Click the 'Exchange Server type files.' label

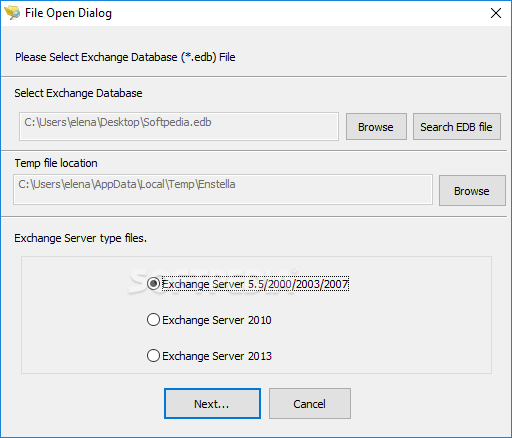81,238
